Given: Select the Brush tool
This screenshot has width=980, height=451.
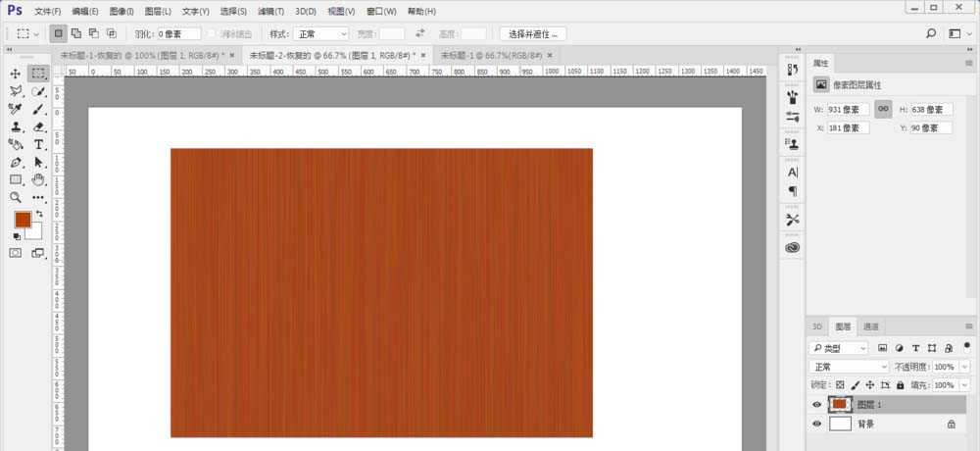Looking at the screenshot, I should point(39,109).
